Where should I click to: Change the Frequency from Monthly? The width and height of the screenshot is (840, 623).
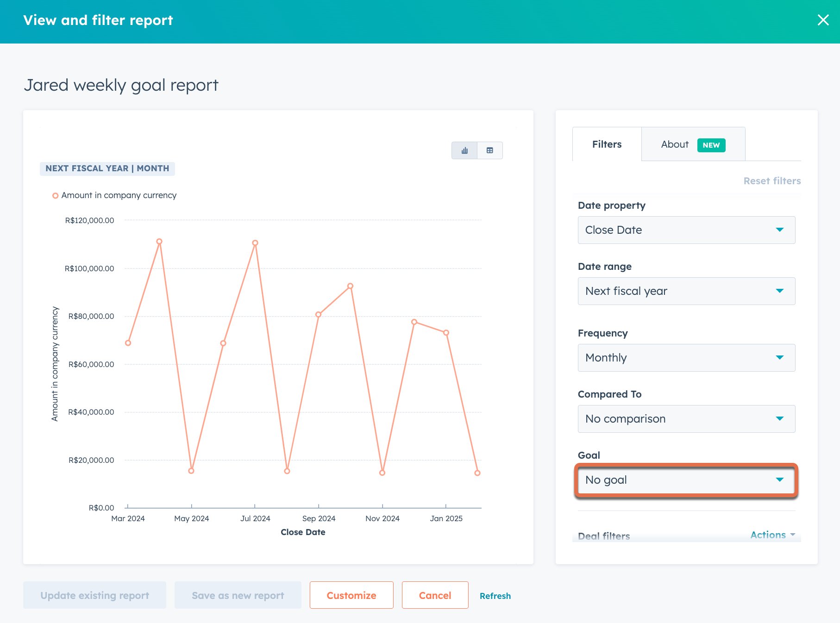coord(686,357)
